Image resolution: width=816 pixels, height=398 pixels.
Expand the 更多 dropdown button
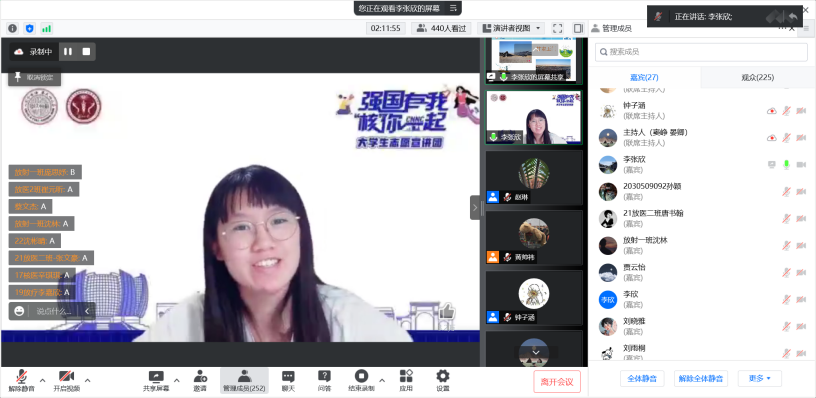point(759,378)
